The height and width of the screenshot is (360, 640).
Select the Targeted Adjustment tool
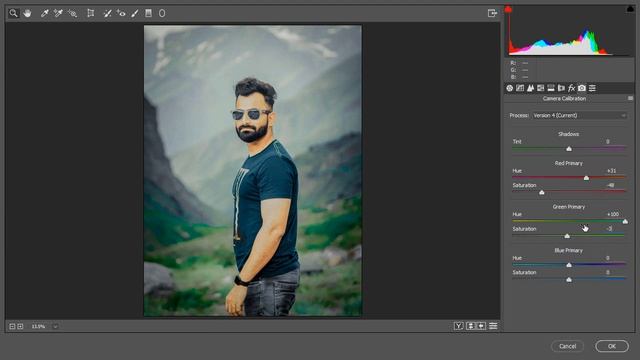[x=72, y=13]
